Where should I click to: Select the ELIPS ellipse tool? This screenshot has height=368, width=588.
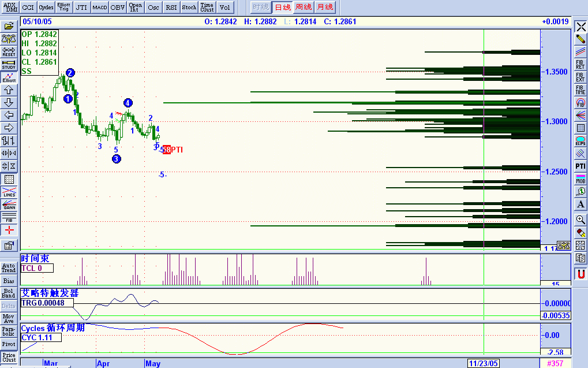[x=580, y=141]
